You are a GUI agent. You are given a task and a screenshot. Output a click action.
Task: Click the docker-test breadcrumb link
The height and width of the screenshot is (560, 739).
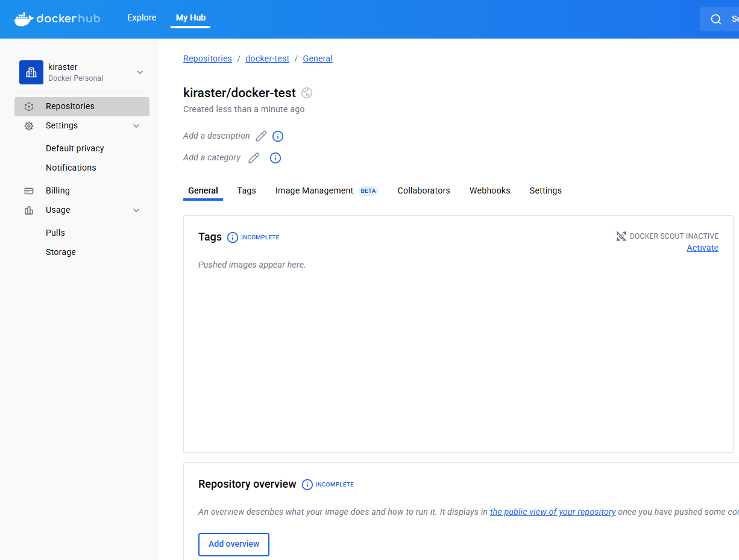tap(267, 58)
